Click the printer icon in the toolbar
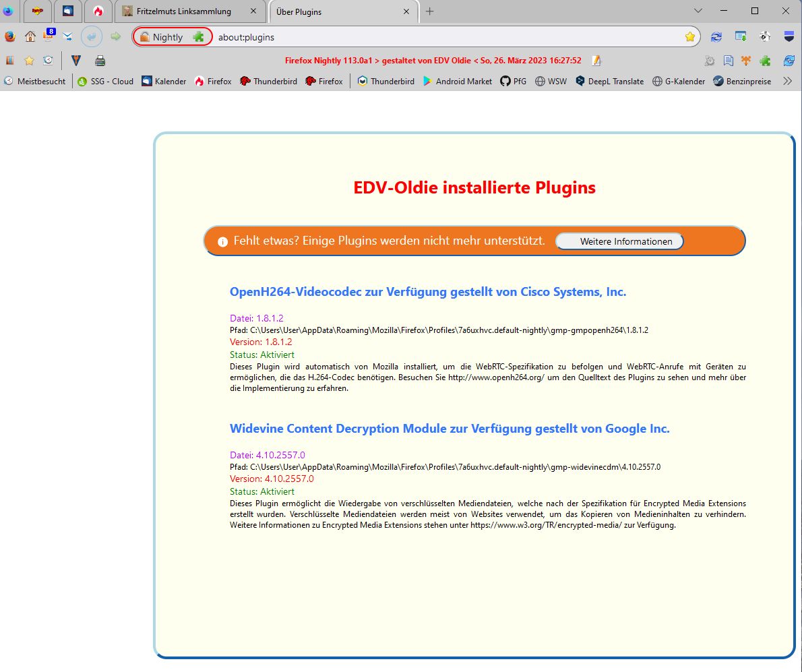The image size is (802, 672). point(100,61)
